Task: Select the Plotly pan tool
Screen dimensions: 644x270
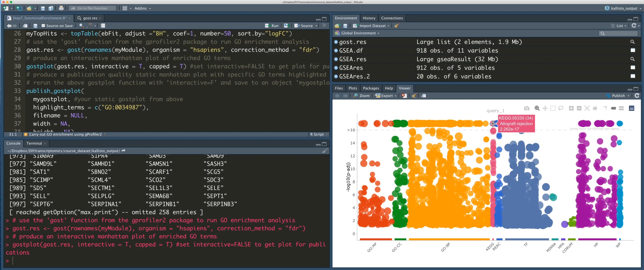Action: pos(545,108)
